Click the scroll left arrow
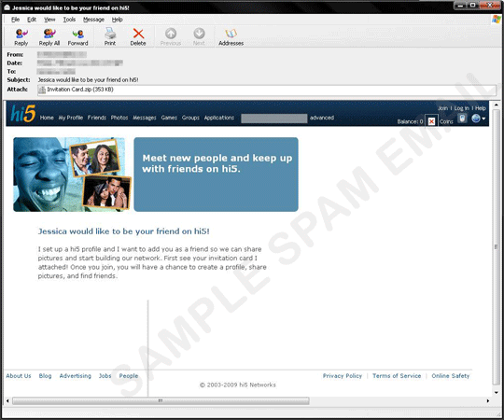The width and height of the screenshot is (504, 420). (7, 400)
